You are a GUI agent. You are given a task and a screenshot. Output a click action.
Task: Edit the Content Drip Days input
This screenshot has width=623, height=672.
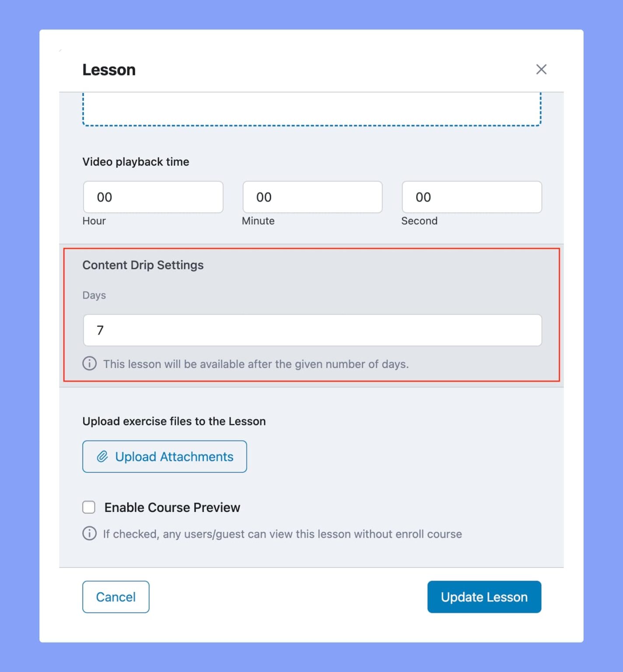point(312,330)
